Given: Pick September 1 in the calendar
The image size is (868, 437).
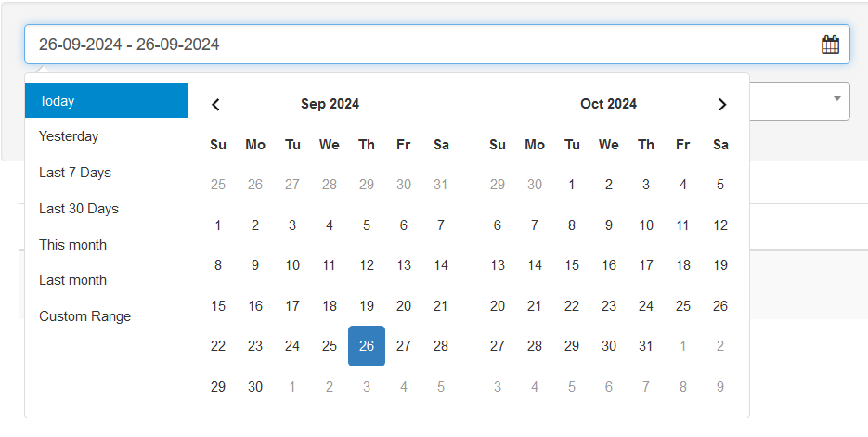Looking at the screenshot, I should 218,225.
